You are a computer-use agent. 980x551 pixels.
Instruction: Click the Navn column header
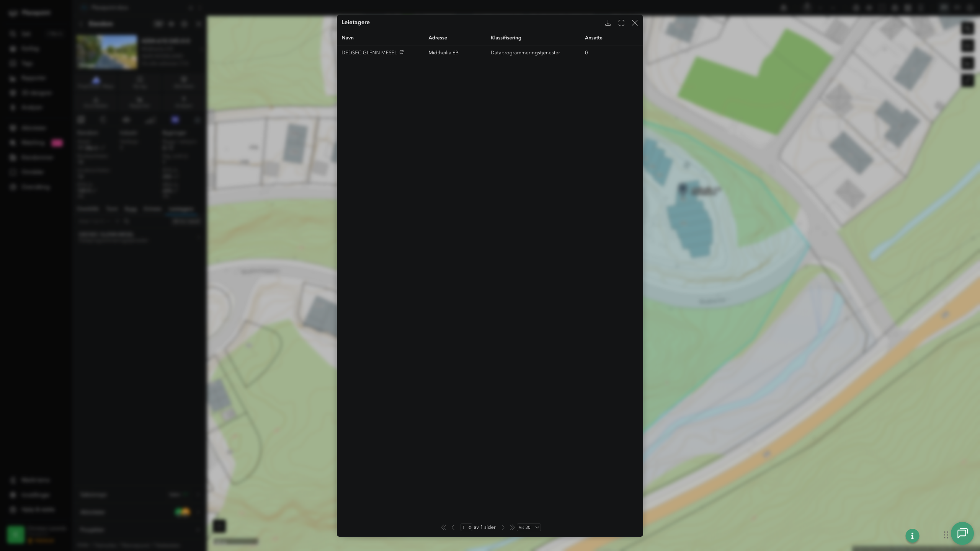pos(348,38)
